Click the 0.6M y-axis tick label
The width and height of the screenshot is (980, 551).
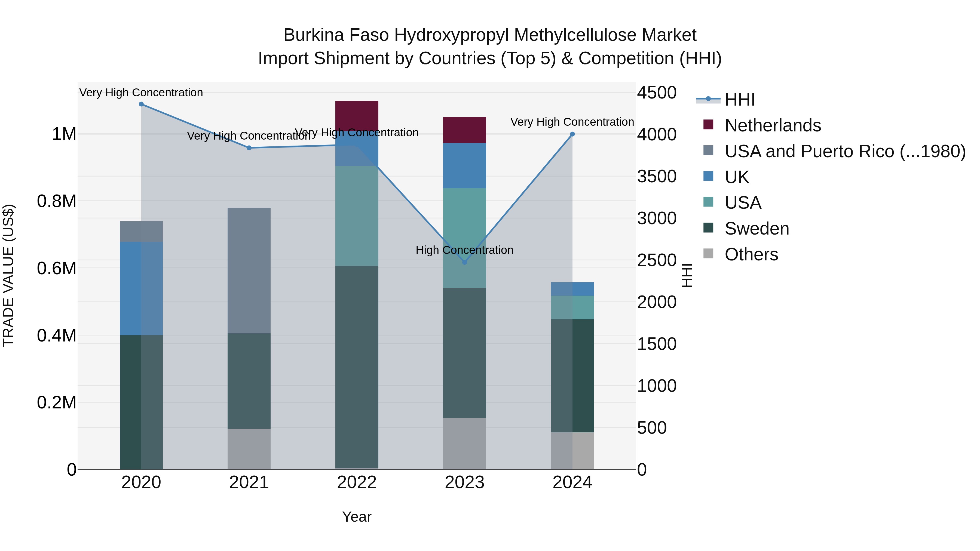point(57,269)
